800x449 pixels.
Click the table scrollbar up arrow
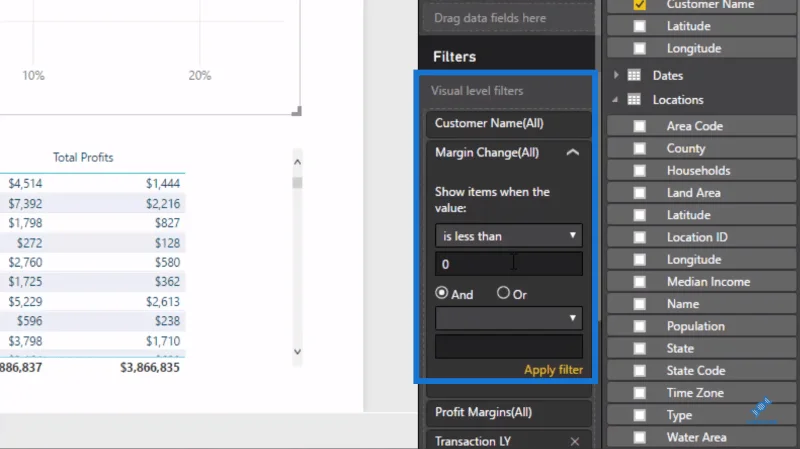click(297, 162)
